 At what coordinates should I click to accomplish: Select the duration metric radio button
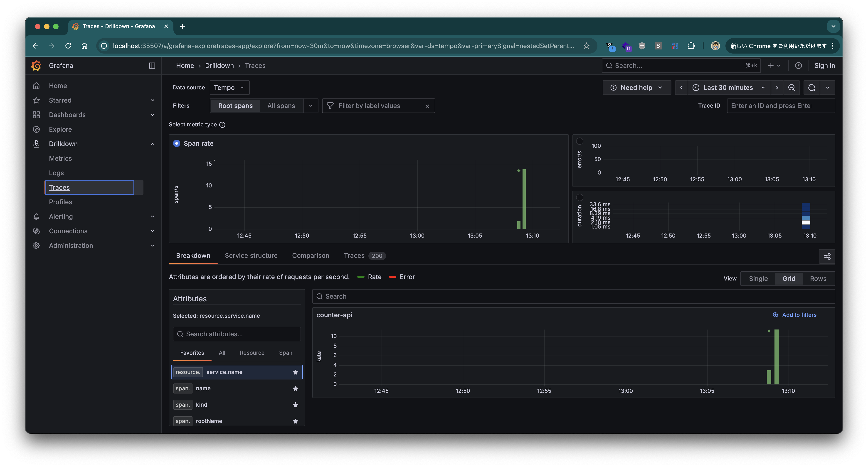(x=579, y=197)
